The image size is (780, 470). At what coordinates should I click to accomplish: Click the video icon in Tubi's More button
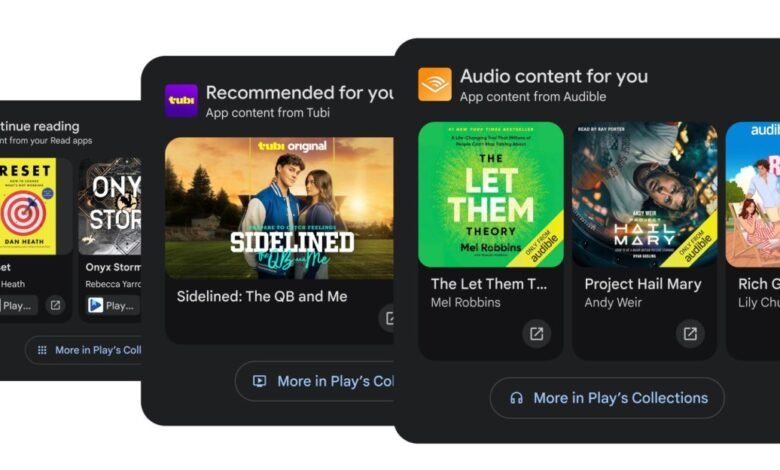259,381
